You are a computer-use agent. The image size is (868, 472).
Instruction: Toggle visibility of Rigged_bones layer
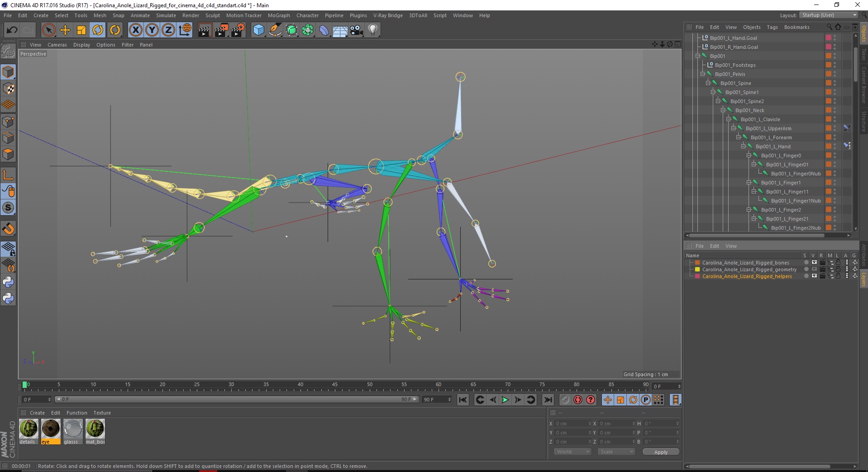click(x=814, y=262)
